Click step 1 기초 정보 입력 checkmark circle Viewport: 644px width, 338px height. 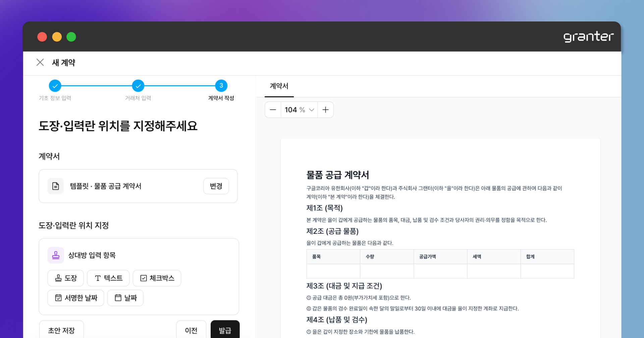tap(55, 86)
